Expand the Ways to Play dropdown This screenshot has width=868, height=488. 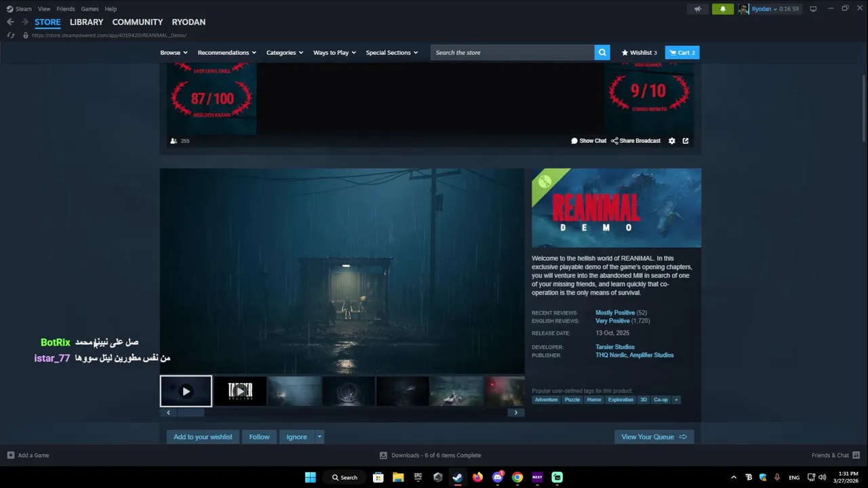point(334,52)
